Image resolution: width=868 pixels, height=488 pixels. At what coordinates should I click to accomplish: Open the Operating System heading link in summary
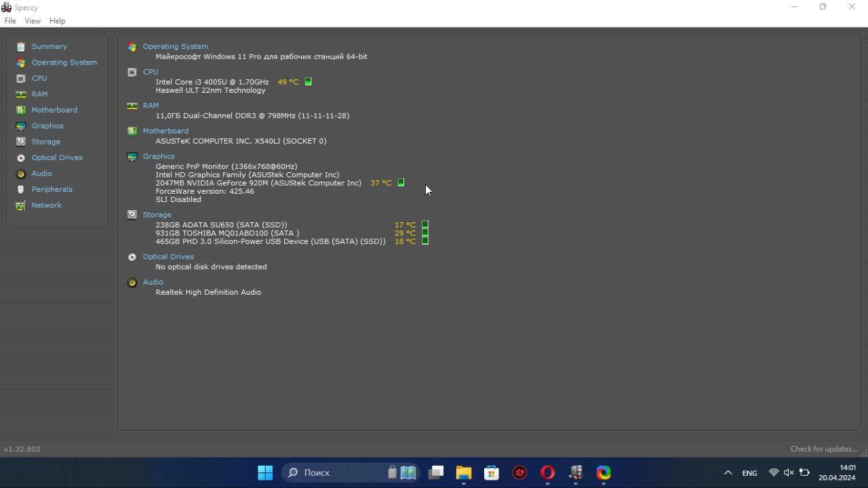point(175,47)
